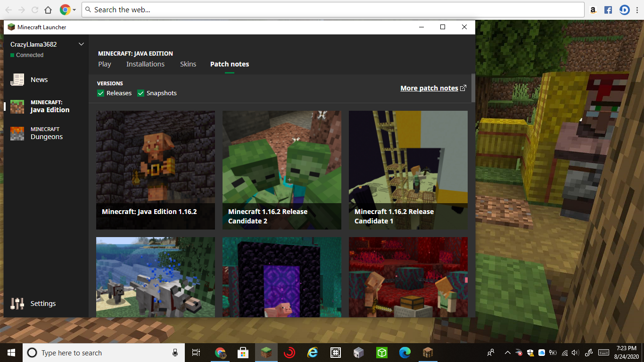Switch to the Skins tab
Viewport: 644px width, 362px height.
[x=188, y=64]
